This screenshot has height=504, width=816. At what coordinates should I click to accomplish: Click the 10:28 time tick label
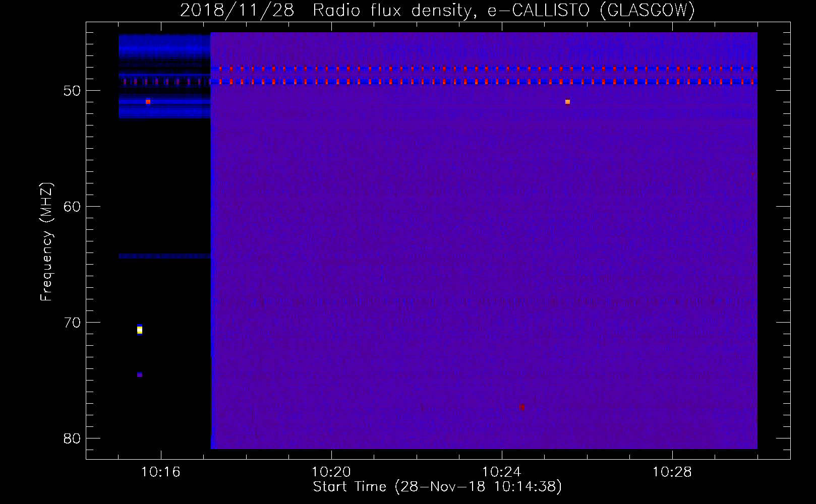pos(672,472)
